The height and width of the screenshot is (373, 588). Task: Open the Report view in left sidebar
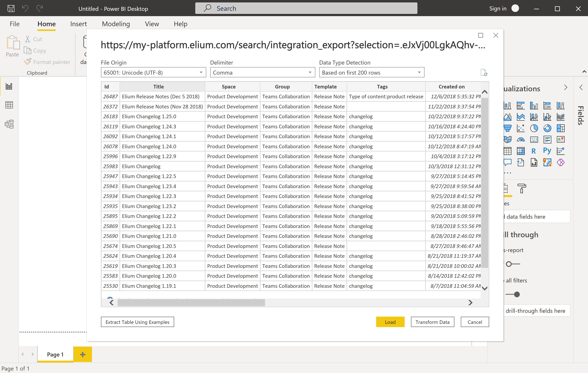pyautogui.click(x=9, y=86)
